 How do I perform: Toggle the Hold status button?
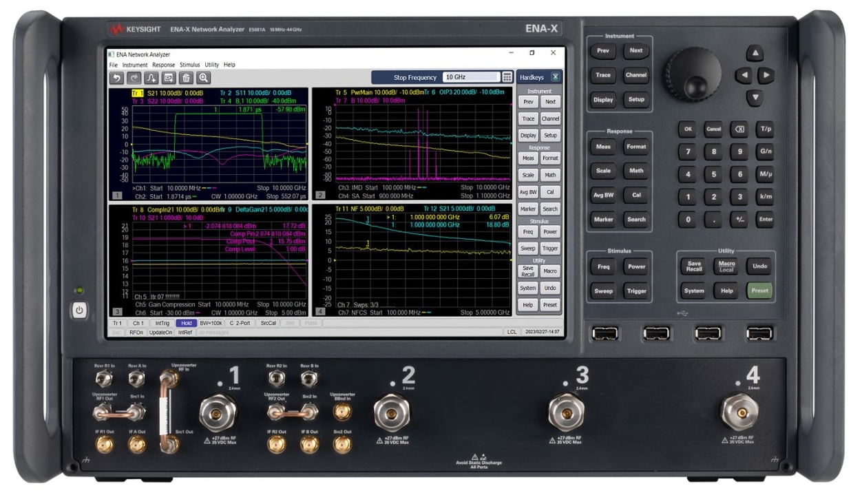click(x=186, y=323)
